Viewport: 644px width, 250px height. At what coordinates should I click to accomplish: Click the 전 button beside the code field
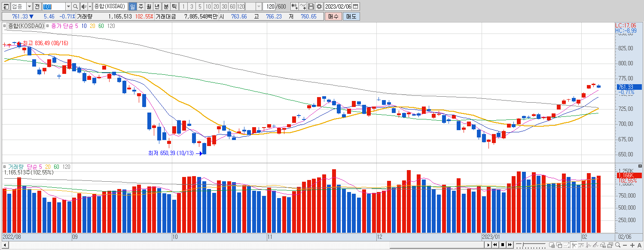[x=37, y=6]
